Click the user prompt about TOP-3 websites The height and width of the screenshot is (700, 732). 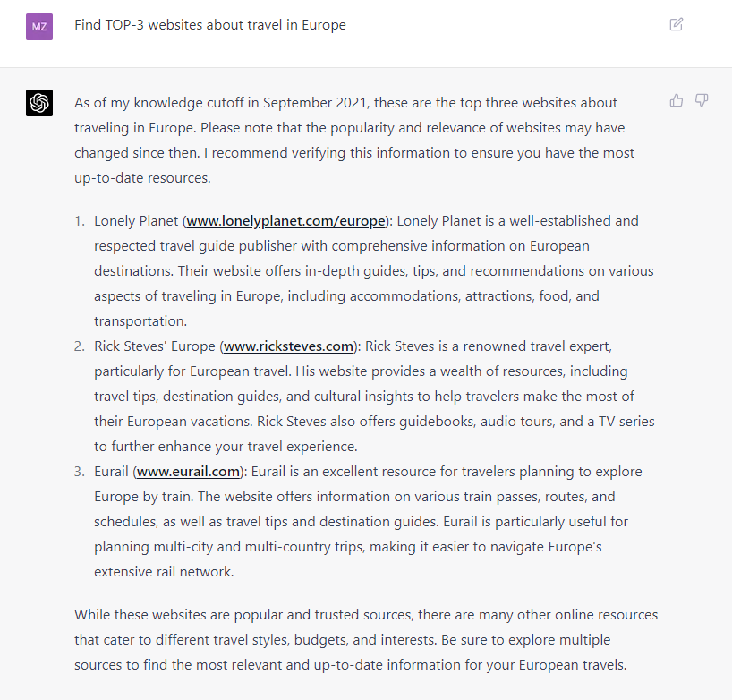[x=210, y=25]
